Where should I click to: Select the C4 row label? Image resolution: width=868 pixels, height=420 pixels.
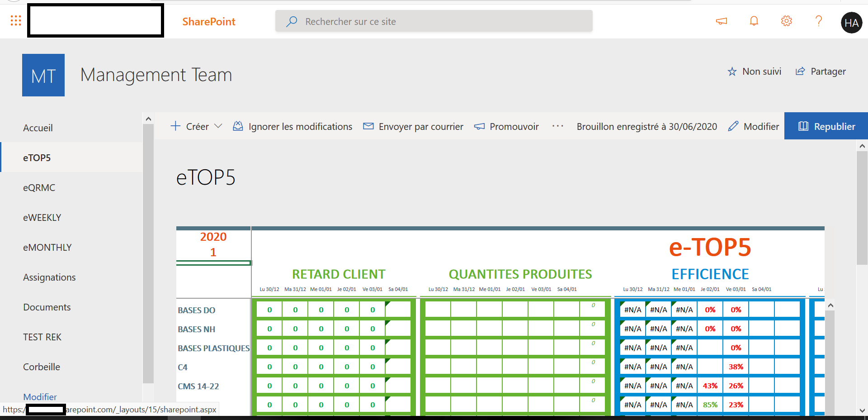[x=183, y=367]
